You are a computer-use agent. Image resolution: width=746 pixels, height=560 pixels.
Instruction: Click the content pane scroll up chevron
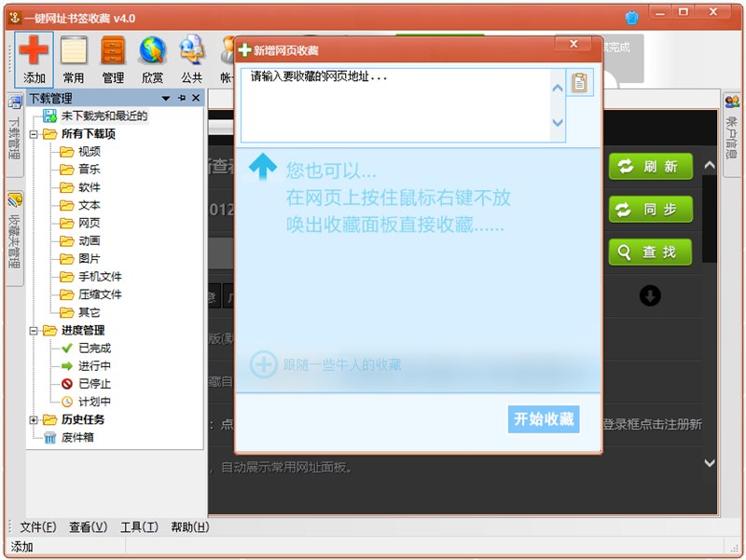710,166
